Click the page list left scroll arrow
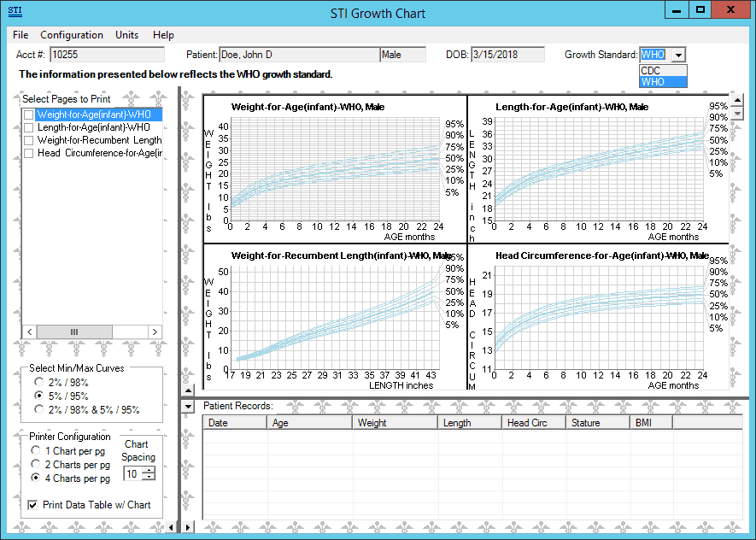Image resolution: width=756 pixels, height=540 pixels. pyautogui.click(x=30, y=332)
